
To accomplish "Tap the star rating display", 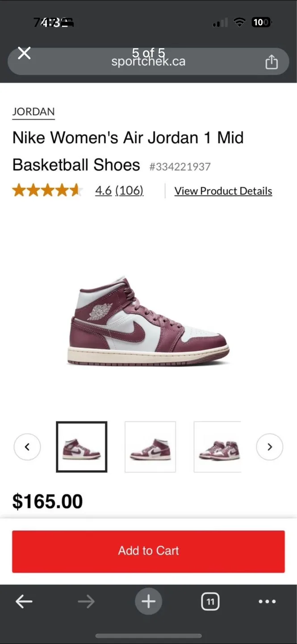I will coord(47,190).
